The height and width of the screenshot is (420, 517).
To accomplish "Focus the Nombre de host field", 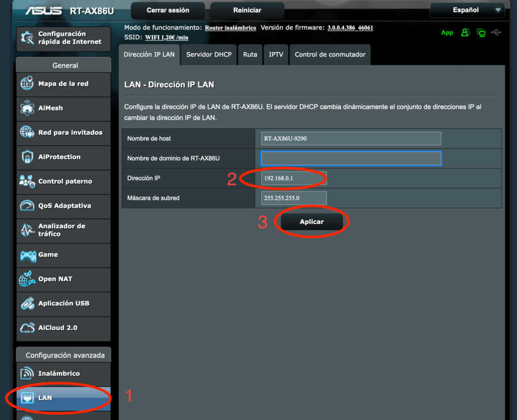I will [x=351, y=138].
